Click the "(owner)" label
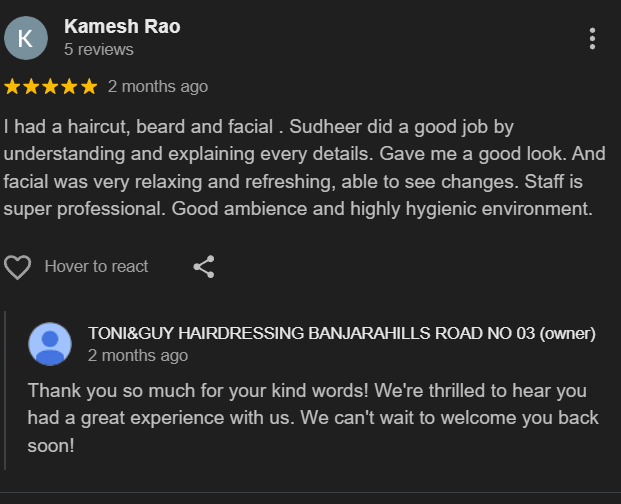The width and height of the screenshot is (621, 504). click(567, 333)
